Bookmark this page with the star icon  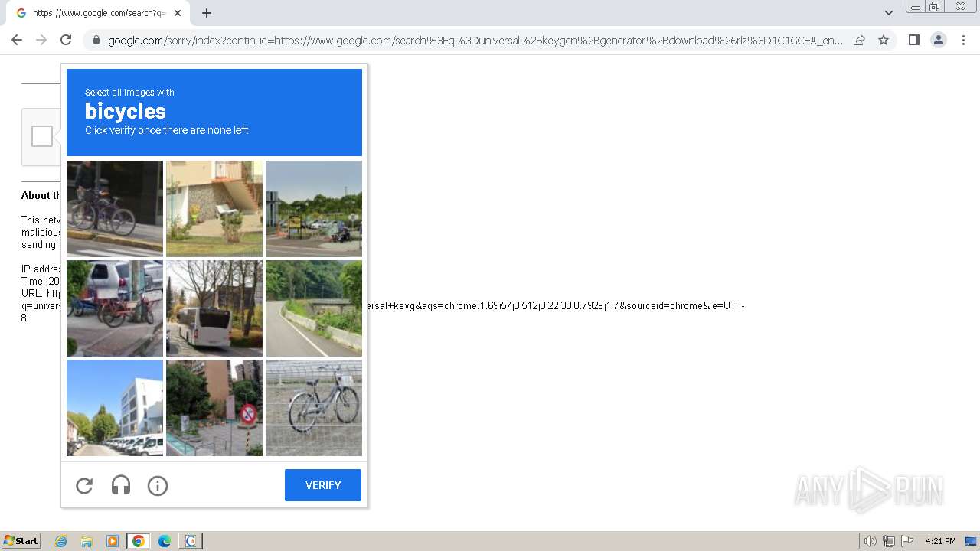(884, 40)
